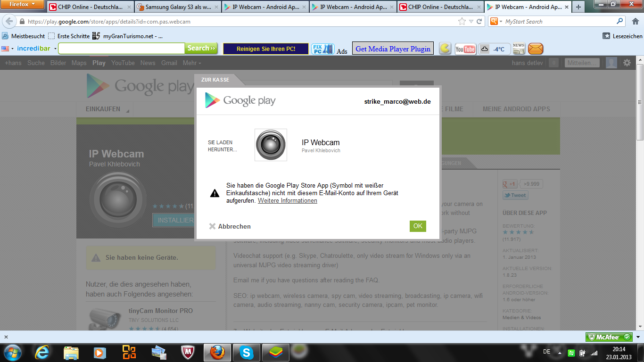Image resolution: width=644 pixels, height=362 pixels.
Task: Click the incredibar Search button
Action: [x=201, y=48]
